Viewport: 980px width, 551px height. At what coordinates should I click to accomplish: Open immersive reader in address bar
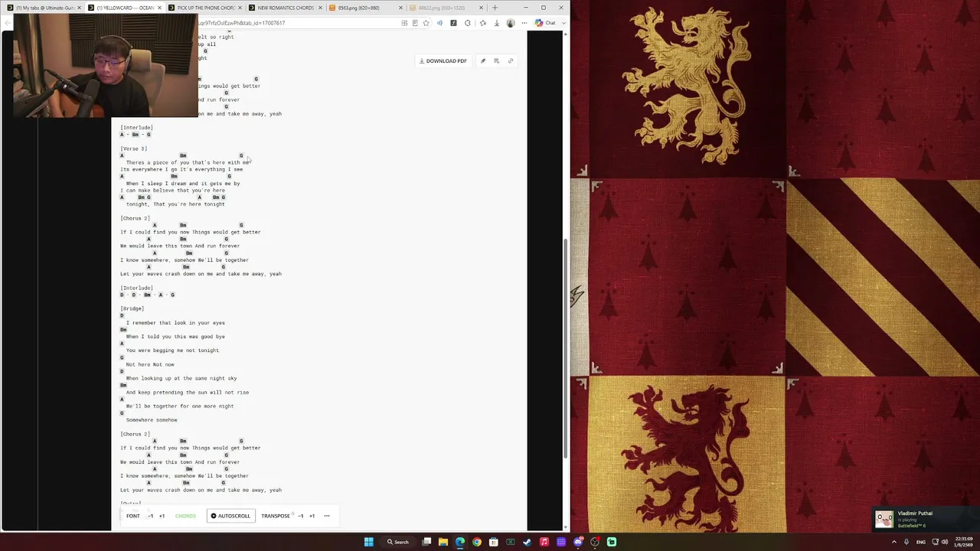(x=415, y=23)
